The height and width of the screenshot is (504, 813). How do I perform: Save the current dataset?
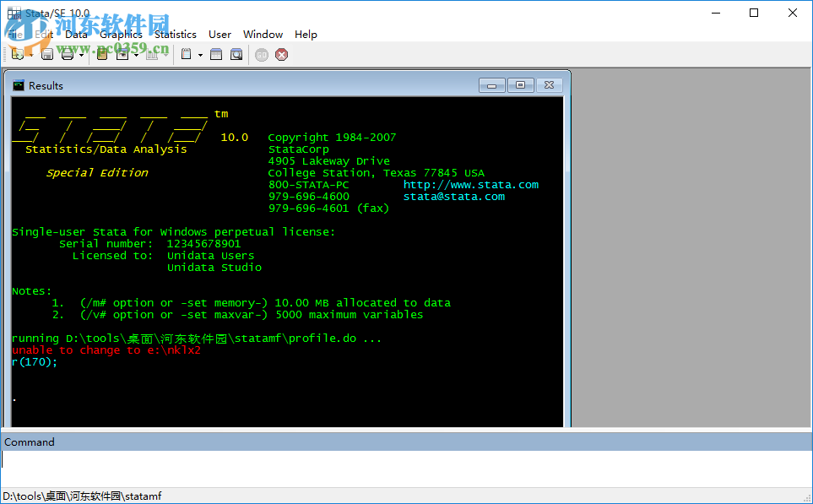tap(46, 53)
